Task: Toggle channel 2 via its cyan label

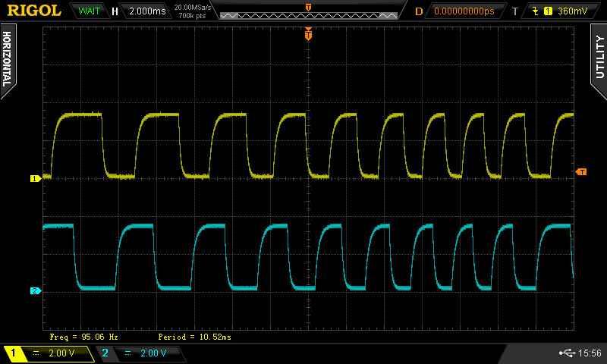Action: tap(105, 353)
